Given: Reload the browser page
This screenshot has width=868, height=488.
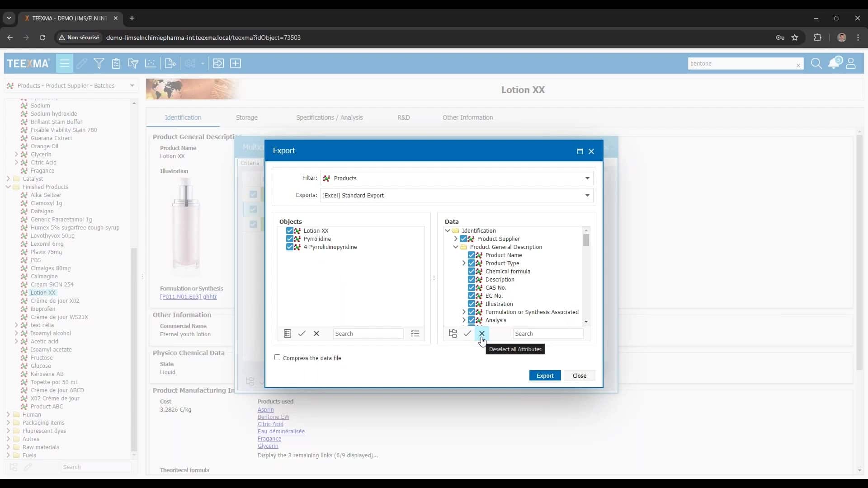Looking at the screenshot, I should click(42, 38).
